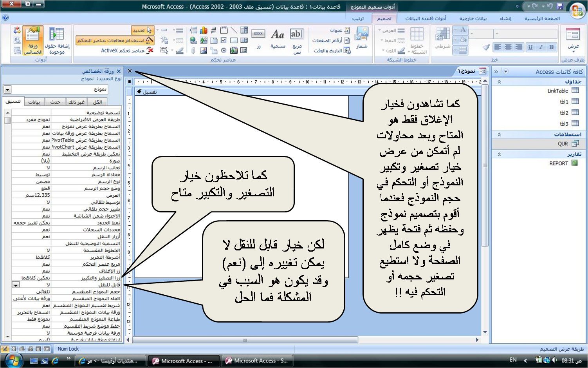Open the Arrange (ترتيب) ribbon tab

pyautogui.click(x=358, y=18)
